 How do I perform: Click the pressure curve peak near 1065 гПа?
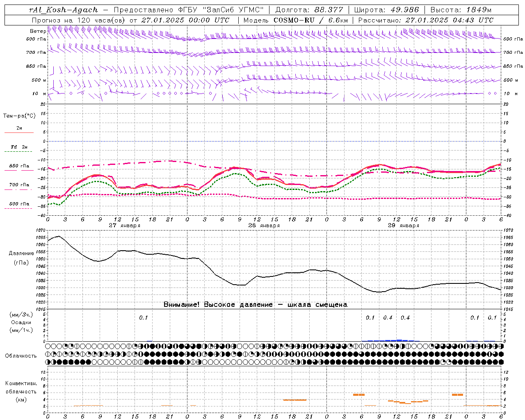tap(59, 236)
